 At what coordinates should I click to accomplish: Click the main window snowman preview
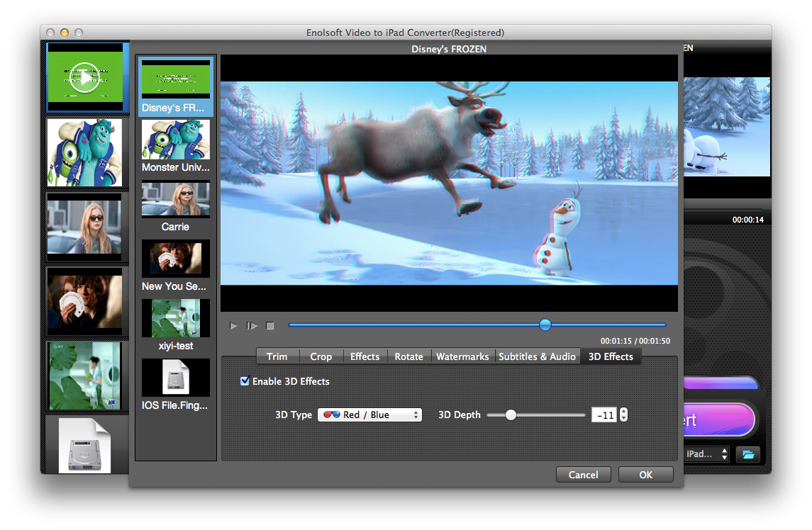pyautogui.click(x=727, y=127)
